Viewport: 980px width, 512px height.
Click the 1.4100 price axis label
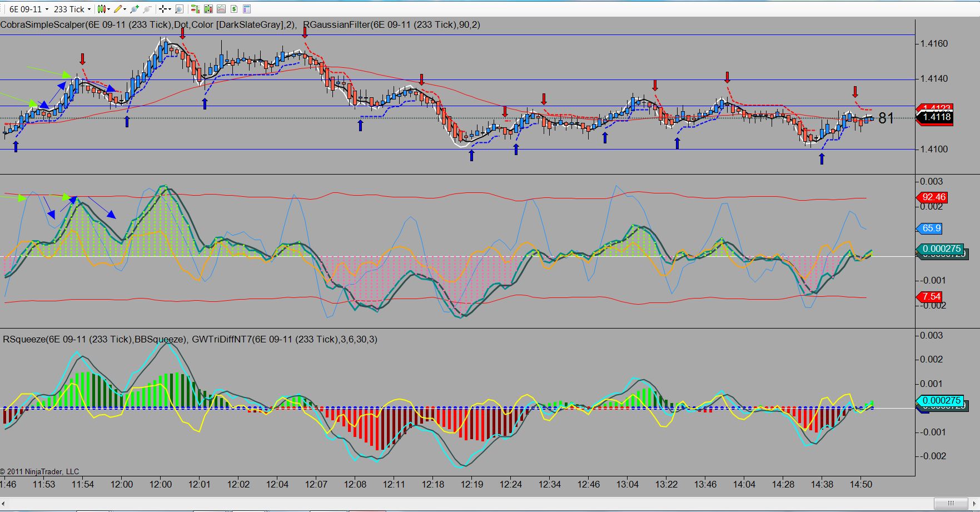pyautogui.click(x=934, y=149)
